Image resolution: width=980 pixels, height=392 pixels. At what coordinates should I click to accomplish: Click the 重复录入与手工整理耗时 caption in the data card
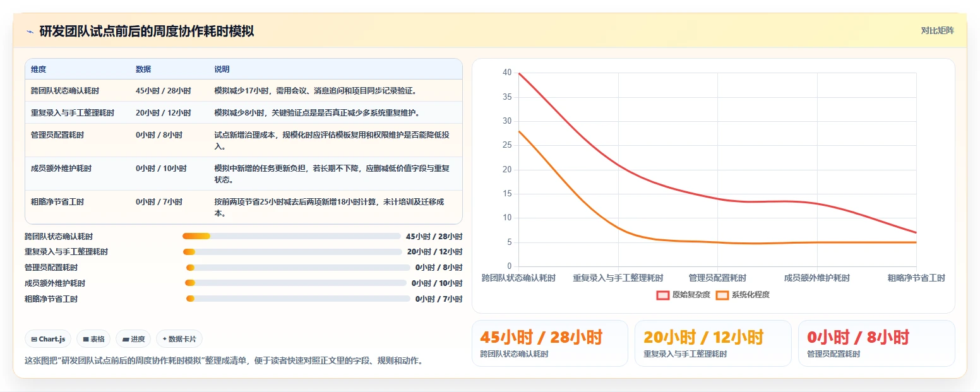coord(685,354)
